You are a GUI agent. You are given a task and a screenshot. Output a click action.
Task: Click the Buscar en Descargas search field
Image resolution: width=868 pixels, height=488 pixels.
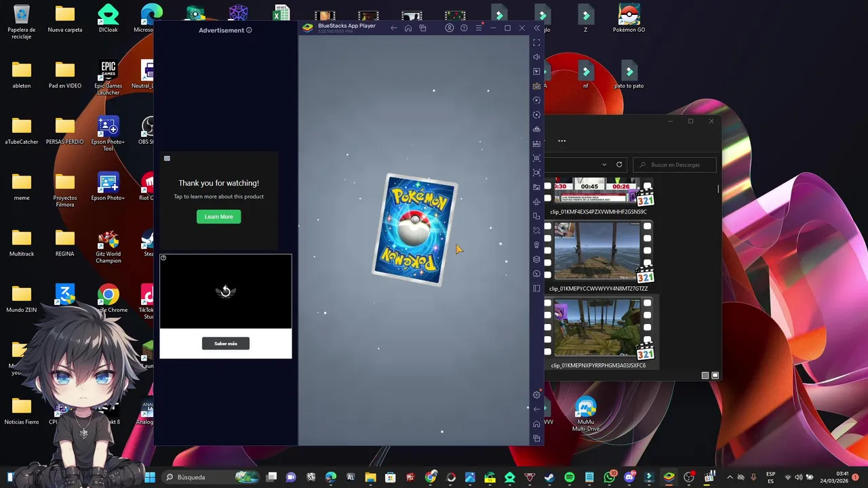[675, 165]
